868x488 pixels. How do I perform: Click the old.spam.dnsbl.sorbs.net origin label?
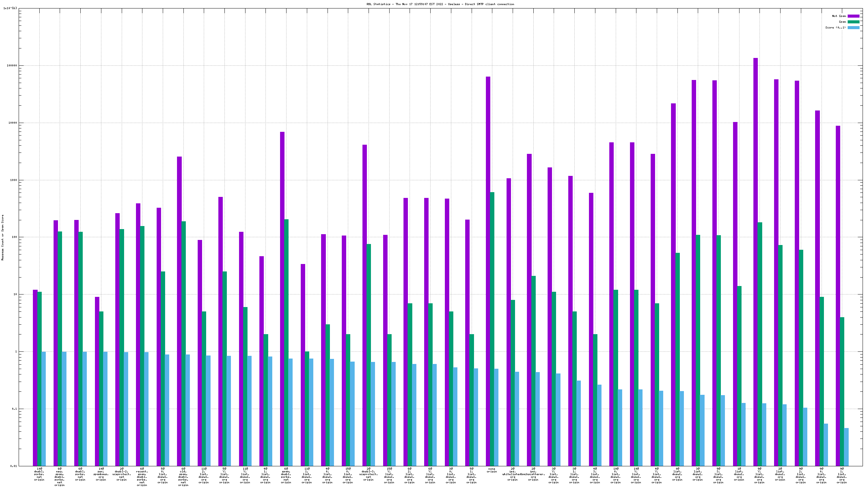click(183, 477)
